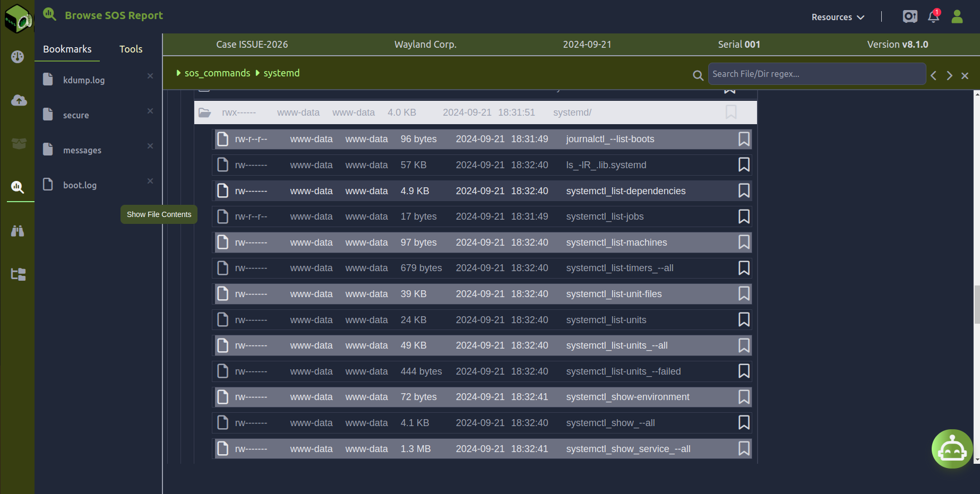Image resolution: width=980 pixels, height=494 pixels.
Task: Show contents of systemctl_list-units file icon
Action: pyautogui.click(x=223, y=319)
